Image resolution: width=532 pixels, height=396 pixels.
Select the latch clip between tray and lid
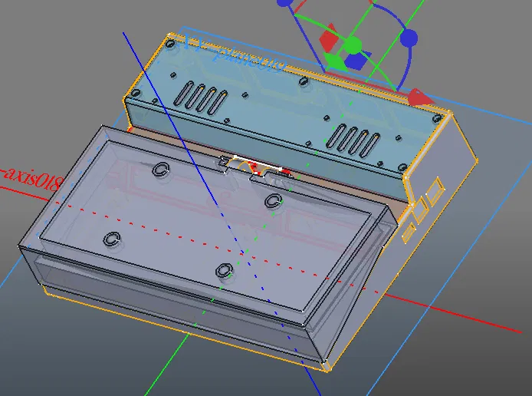(x=255, y=169)
